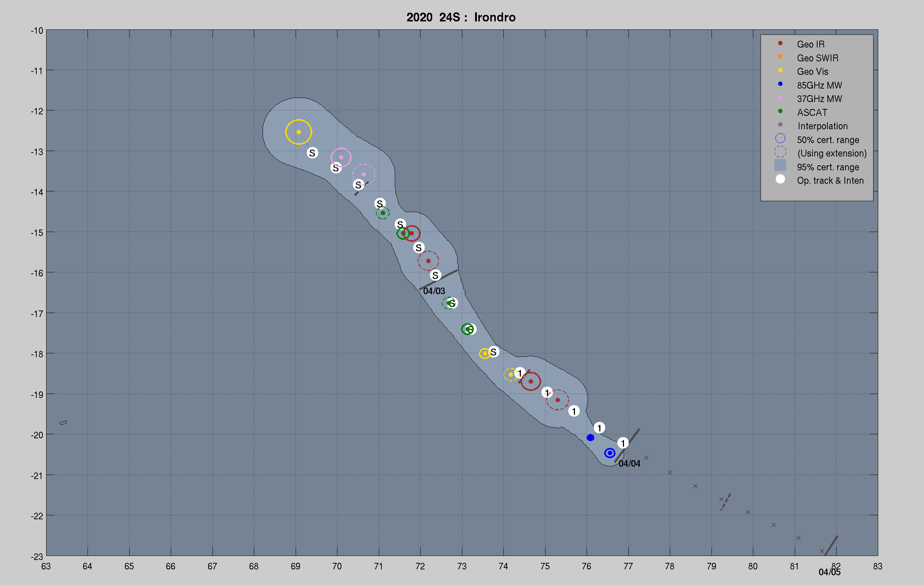The width and height of the screenshot is (924, 585).
Task: Click the small island outline at left
Action: pos(63,423)
